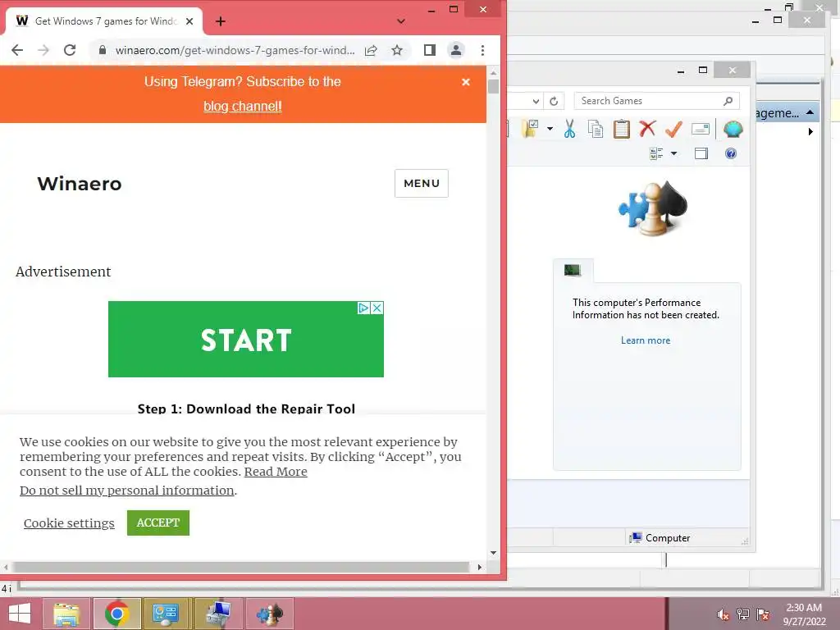Click the red X Delete icon
The width and height of the screenshot is (840, 630).
pos(648,129)
